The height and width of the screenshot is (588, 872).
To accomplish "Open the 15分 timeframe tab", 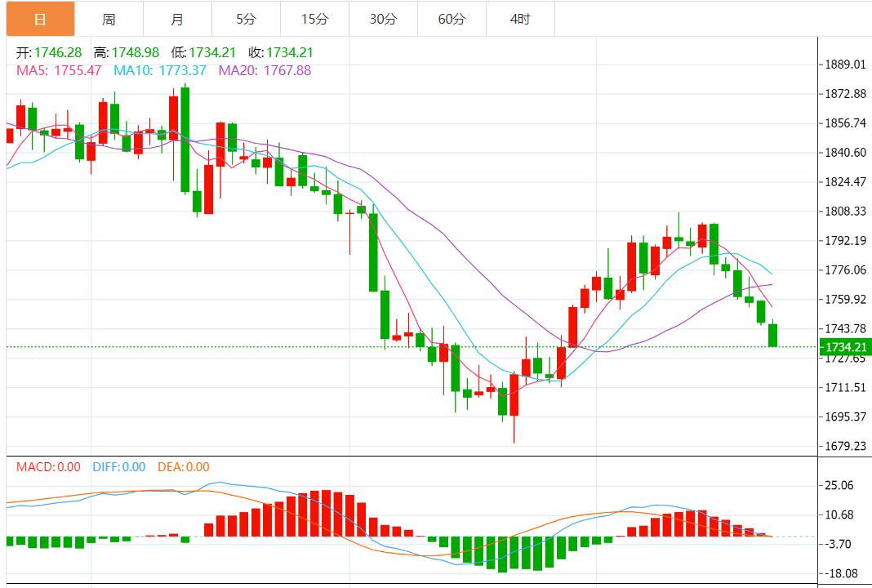I will pos(315,19).
